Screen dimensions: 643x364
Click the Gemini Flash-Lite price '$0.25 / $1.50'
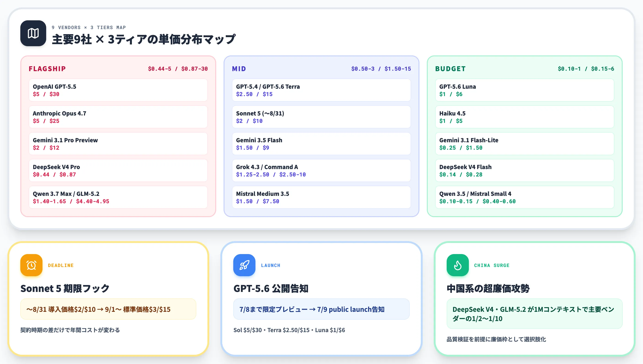pyautogui.click(x=461, y=148)
